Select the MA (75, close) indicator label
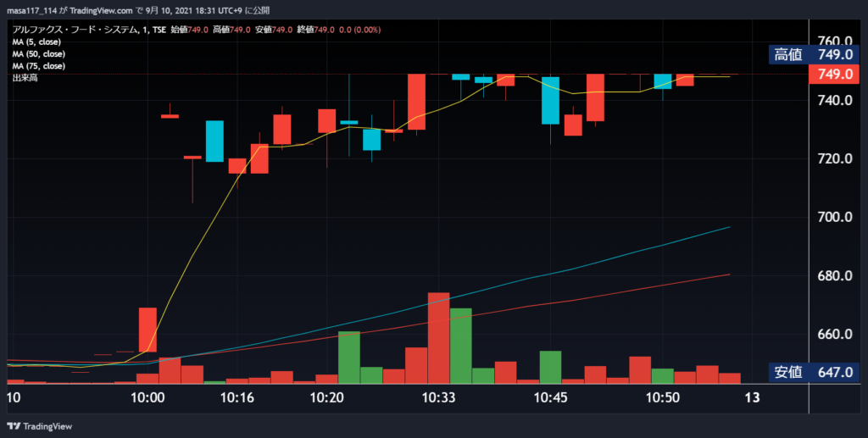This screenshot has height=438, width=868. tap(39, 66)
